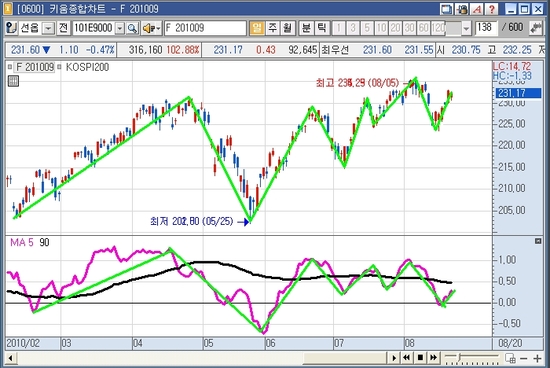
Task: Click the application icon in the title bar
Action: click(x=8, y=8)
